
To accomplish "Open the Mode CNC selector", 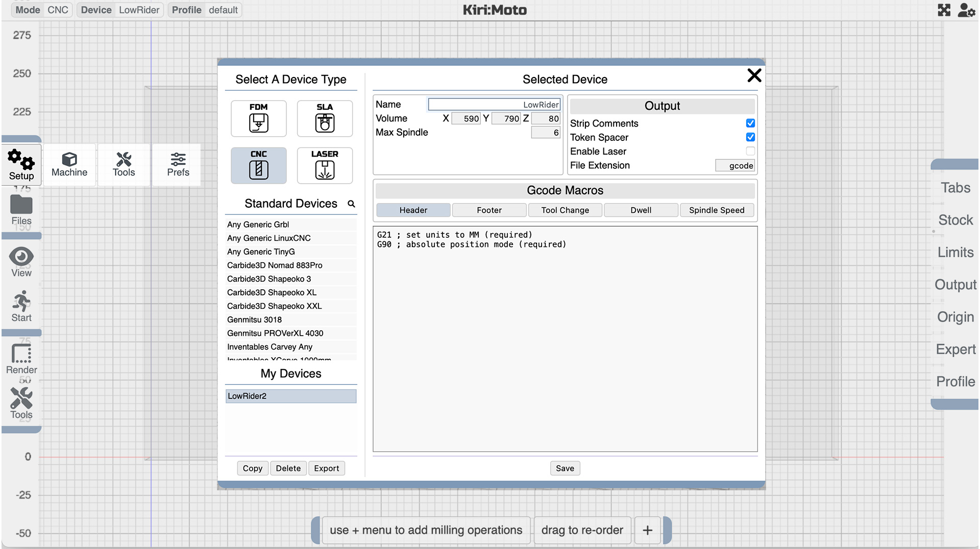I will click(x=42, y=10).
